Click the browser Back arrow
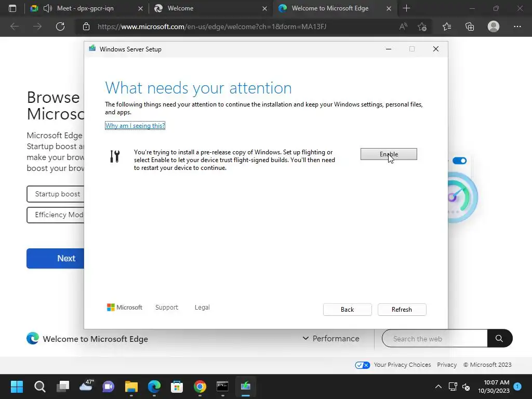 pyautogui.click(x=14, y=26)
